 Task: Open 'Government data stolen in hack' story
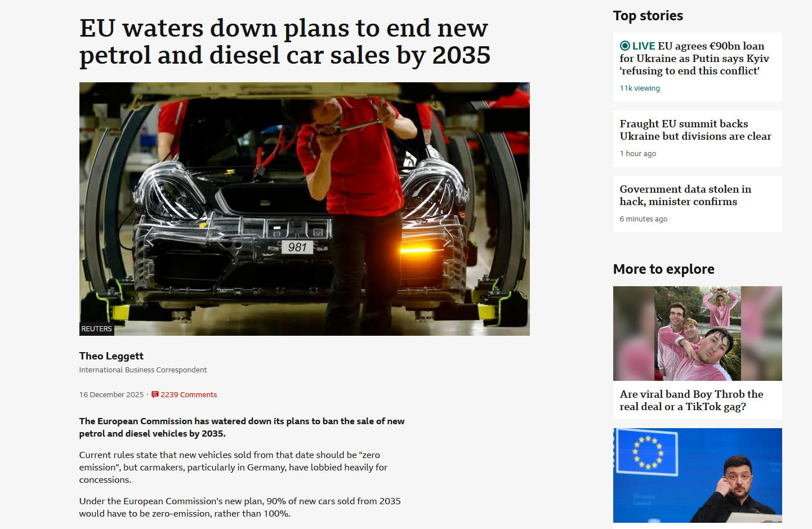pyautogui.click(x=685, y=195)
